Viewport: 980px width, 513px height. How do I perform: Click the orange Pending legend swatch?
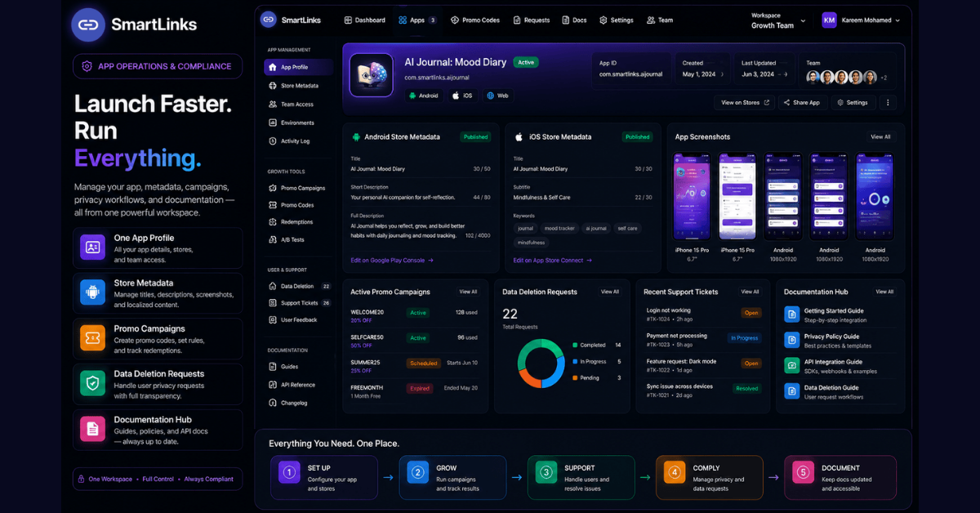tap(575, 377)
